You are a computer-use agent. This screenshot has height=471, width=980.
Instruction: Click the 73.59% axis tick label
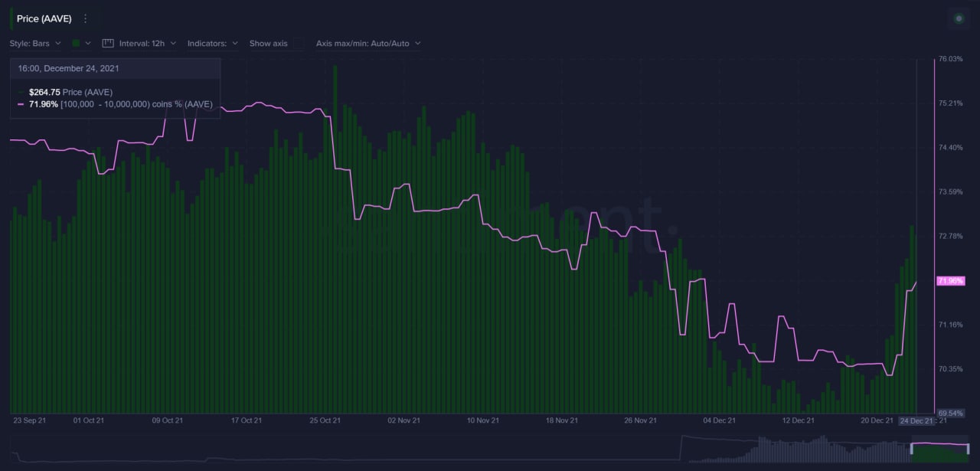pyautogui.click(x=950, y=191)
